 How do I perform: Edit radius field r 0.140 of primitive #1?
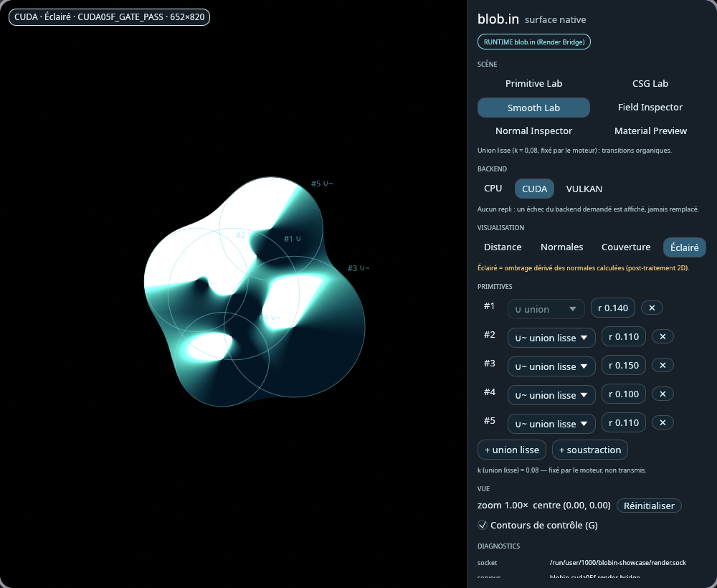(x=613, y=308)
